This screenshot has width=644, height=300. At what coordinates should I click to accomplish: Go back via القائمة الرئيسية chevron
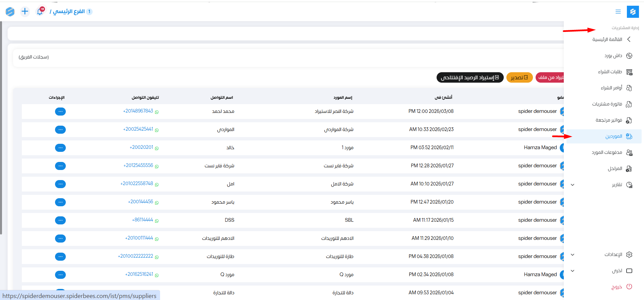tap(629, 40)
